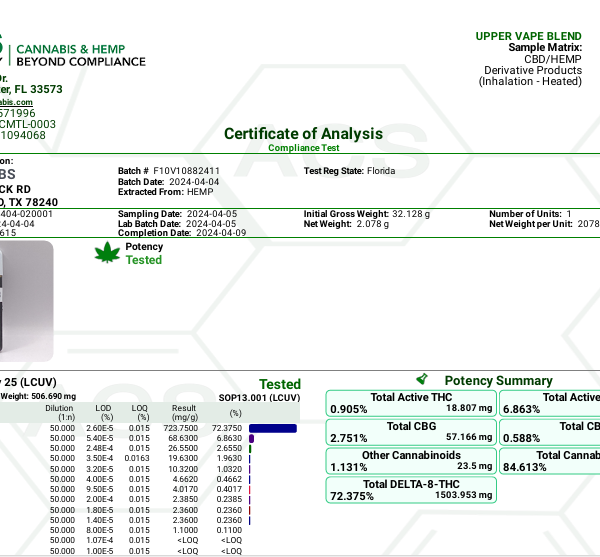Click the green bar beside 2.6550
The image size is (600, 557).
point(250,448)
